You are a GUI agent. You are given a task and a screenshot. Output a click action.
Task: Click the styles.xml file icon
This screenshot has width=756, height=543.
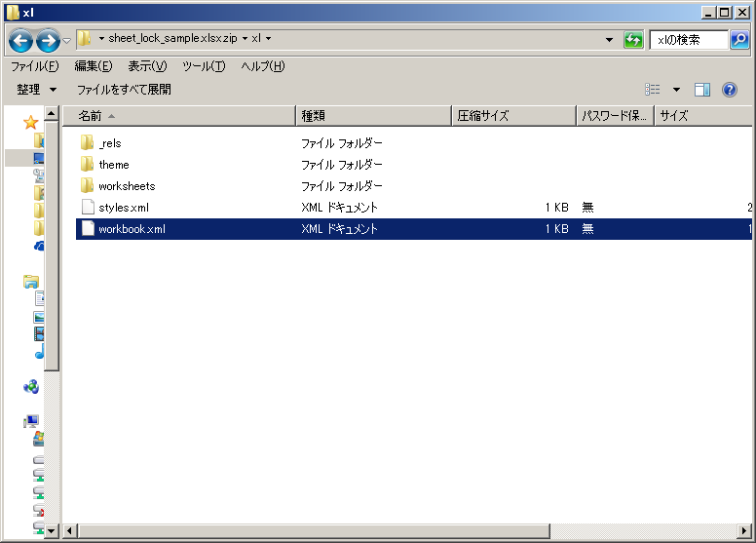[88, 207]
